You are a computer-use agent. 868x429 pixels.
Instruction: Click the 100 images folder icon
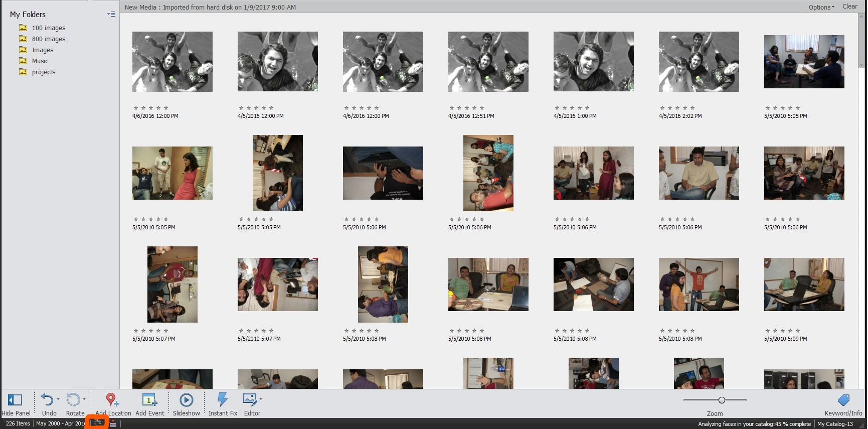coord(23,28)
